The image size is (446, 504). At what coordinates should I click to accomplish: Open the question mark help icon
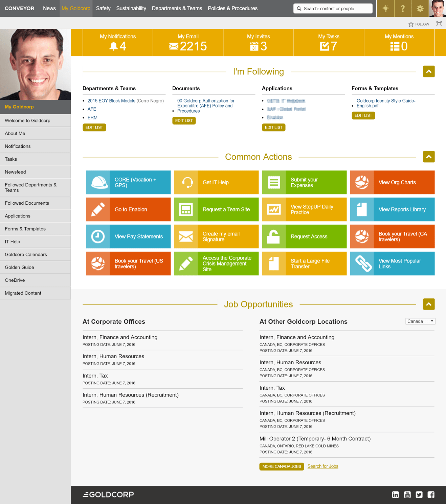click(403, 8)
